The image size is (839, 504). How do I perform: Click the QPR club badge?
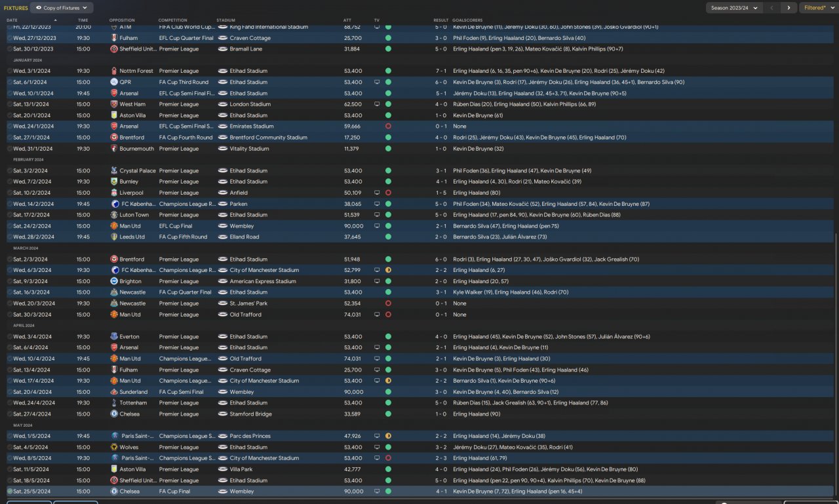pyautogui.click(x=114, y=82)
